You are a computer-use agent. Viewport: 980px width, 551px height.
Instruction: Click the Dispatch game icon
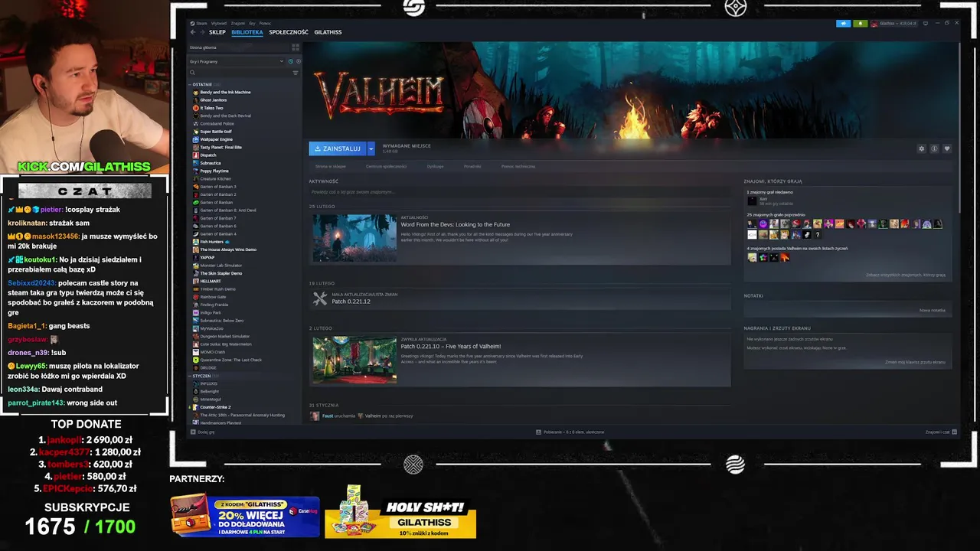click(195, 155)
